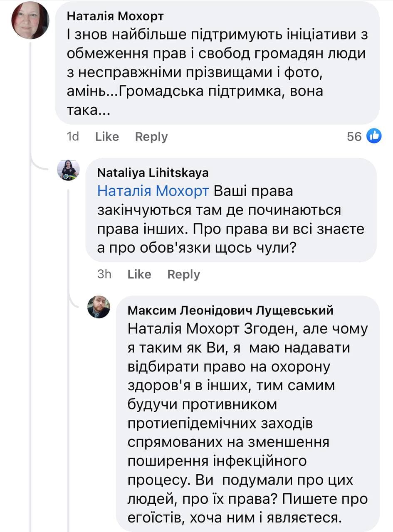Open Наталія Мохорт's profile picture
Screen dimensions: 393x532
(x=30, y=20)
